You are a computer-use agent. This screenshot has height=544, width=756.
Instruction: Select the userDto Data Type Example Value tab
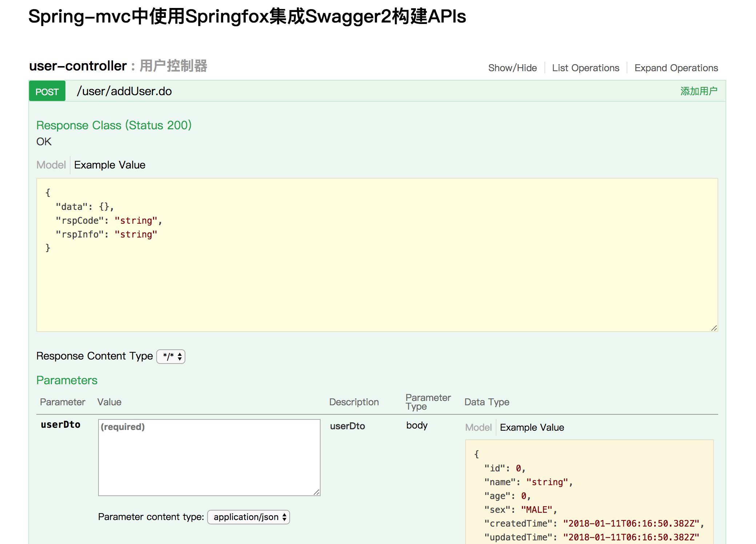click(x=532, y=427)
